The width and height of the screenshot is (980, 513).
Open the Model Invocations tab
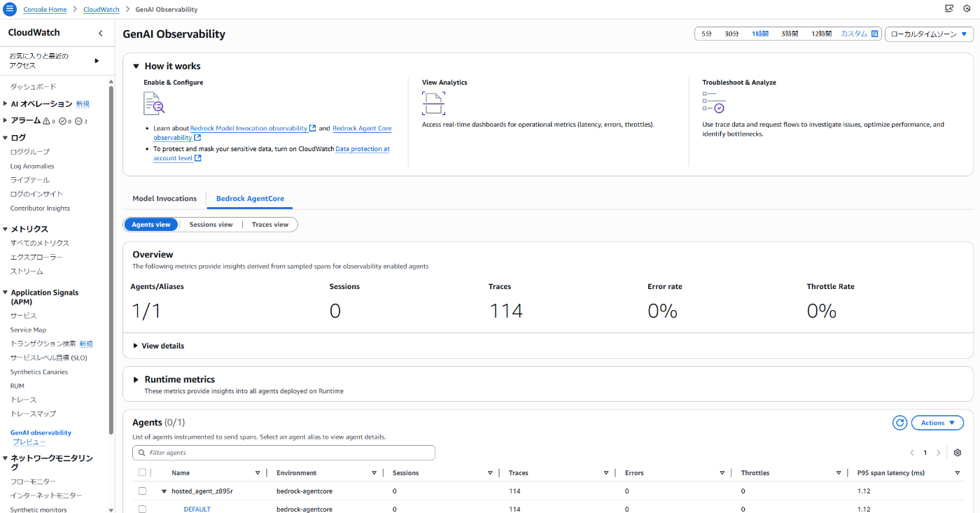164,199
